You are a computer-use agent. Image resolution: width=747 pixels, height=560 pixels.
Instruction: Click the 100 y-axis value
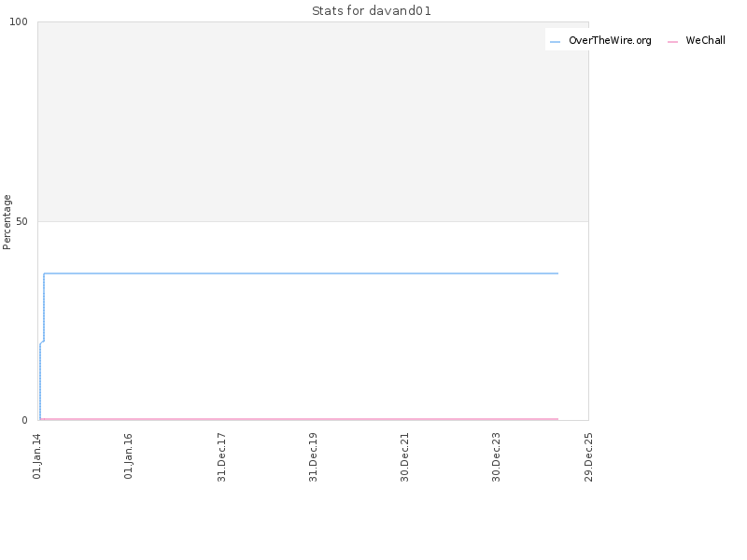(x=19, y=21)
